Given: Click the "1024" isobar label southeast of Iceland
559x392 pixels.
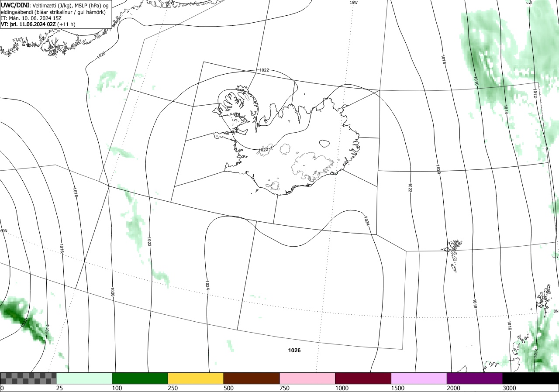Looking at the screenshot, I should (367, 220).
